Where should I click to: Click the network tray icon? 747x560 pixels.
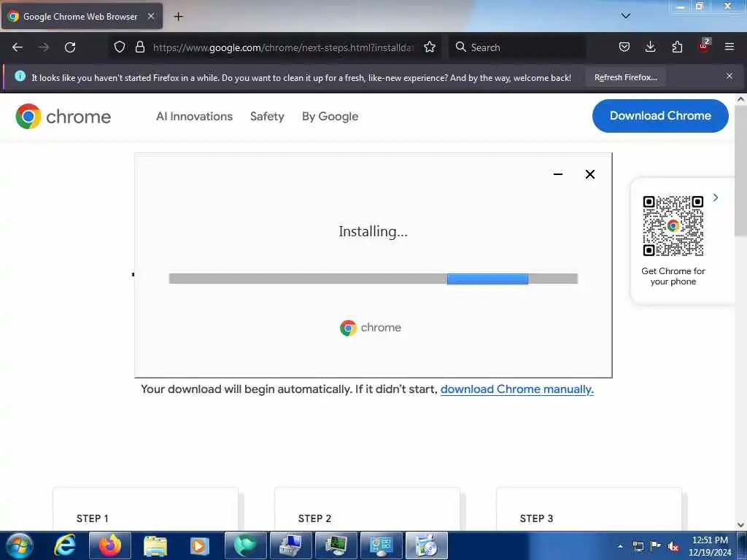pyautogui.click(x=638, y=546)
